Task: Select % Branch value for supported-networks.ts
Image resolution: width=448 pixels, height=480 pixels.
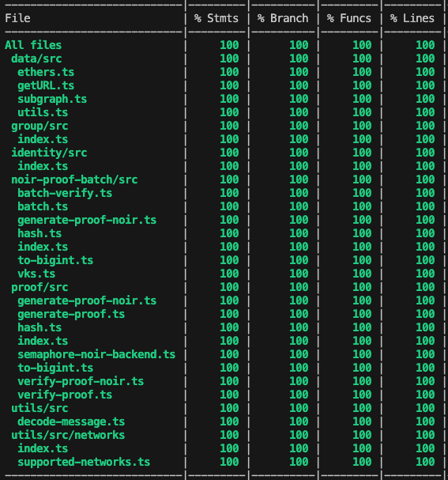Action: [299, 462]
